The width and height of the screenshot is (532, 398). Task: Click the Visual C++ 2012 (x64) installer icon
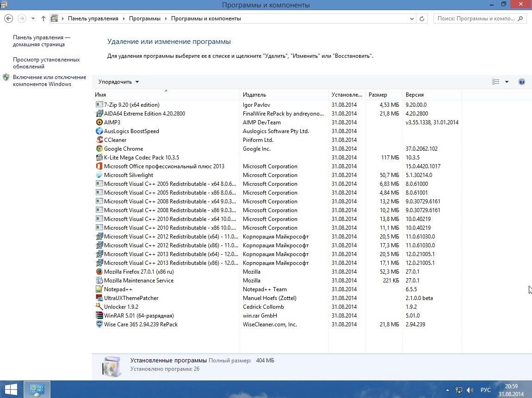pos(99,237)
